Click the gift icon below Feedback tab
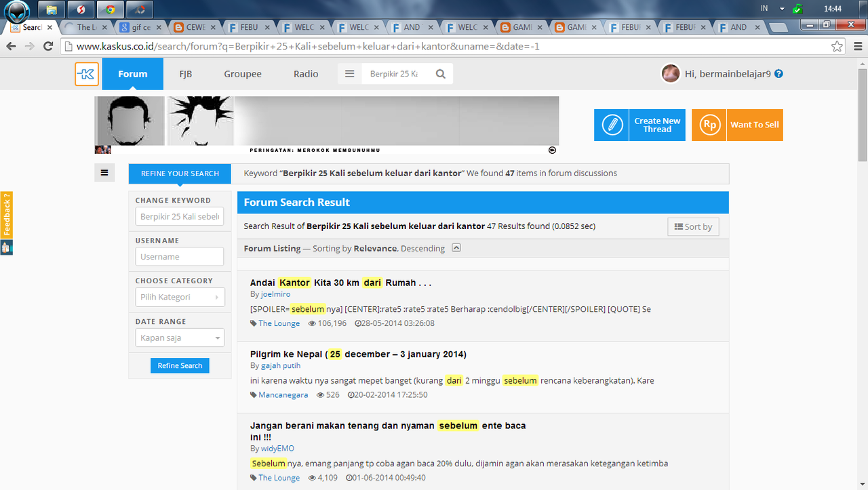The height and width of the screenshot is (490, 868). pos(6,247)
